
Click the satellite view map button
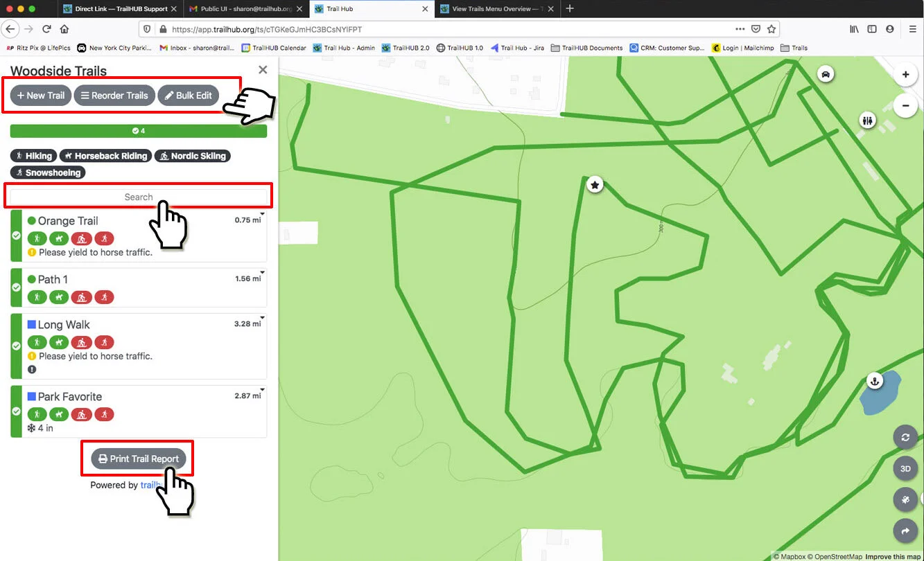[x=905, y=499]
